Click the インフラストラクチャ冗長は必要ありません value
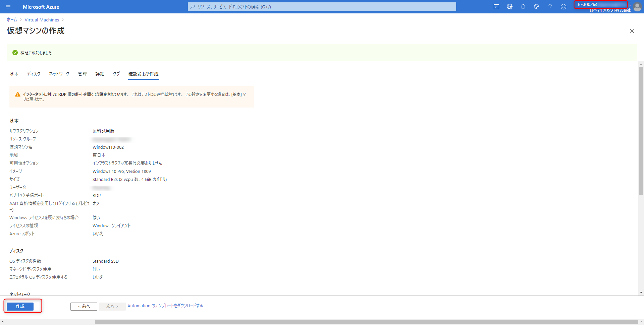The width and height of the screenshot is (644, 325). (127, 164)
